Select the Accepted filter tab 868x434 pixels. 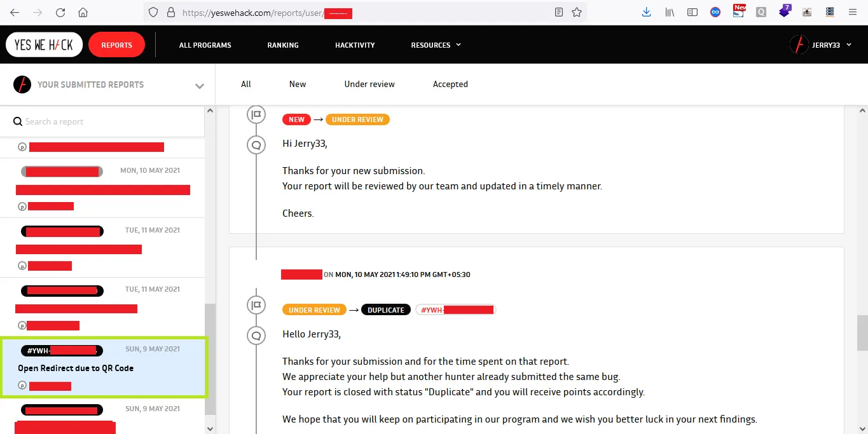point(450,84)
